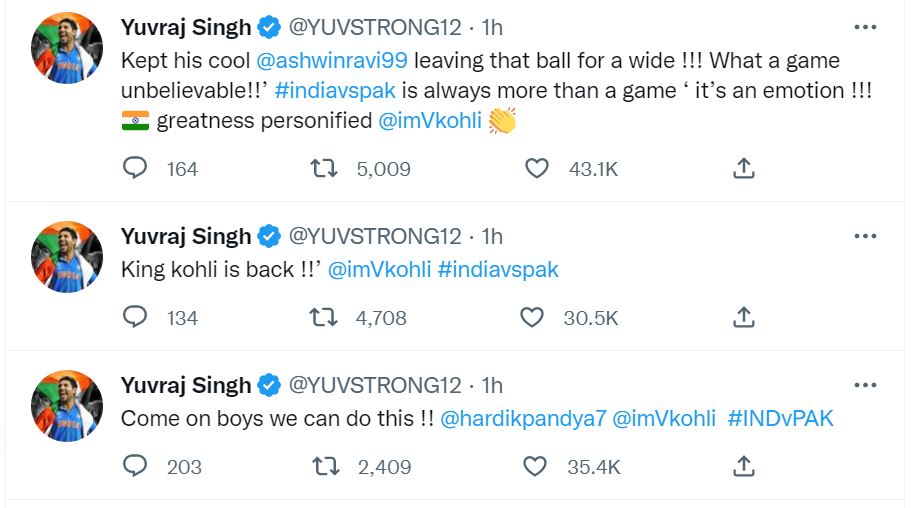Retweet the 'King kohli is back' tweet

323,317
